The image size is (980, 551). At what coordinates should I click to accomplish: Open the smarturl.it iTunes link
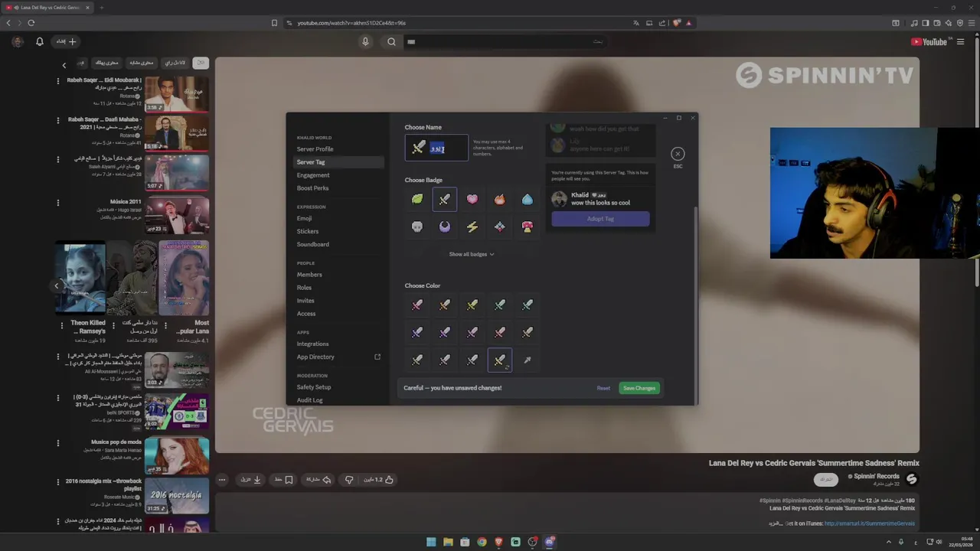(870, 523)
